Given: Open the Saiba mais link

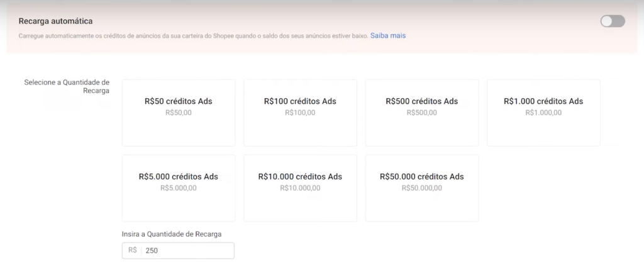Looking at the screenshot, I should (387, 36).
